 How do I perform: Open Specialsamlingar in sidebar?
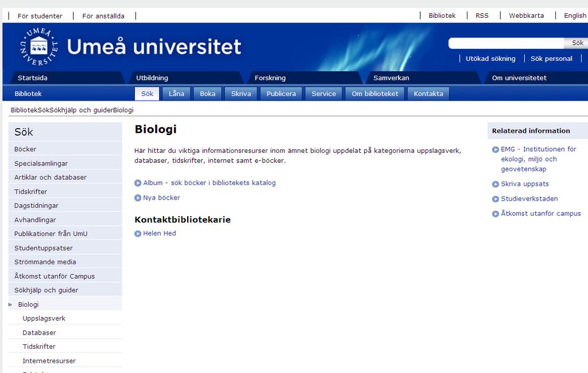(65, 163)
